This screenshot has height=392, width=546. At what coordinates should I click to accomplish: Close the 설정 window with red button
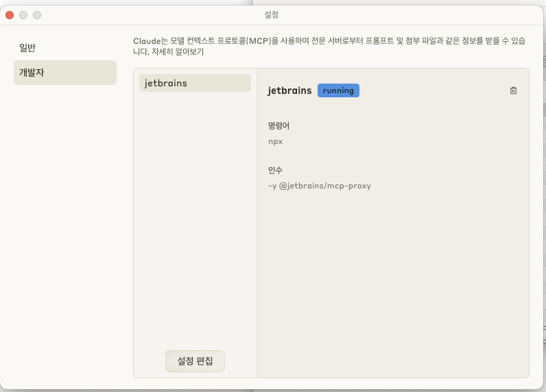[x=10, y=15]
